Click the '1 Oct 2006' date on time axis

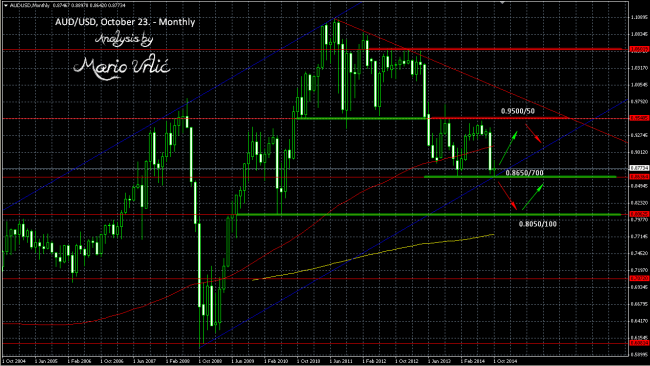point(112,361)
